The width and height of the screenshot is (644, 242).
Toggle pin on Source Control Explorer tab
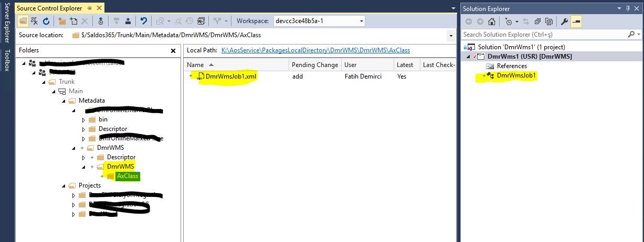[x=89, y=8]
